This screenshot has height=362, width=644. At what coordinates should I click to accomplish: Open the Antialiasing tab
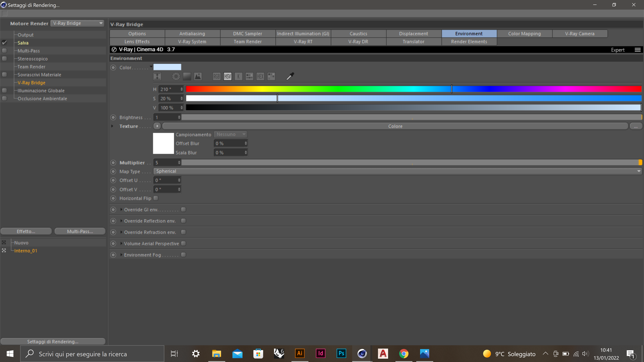tap(192, 34)
